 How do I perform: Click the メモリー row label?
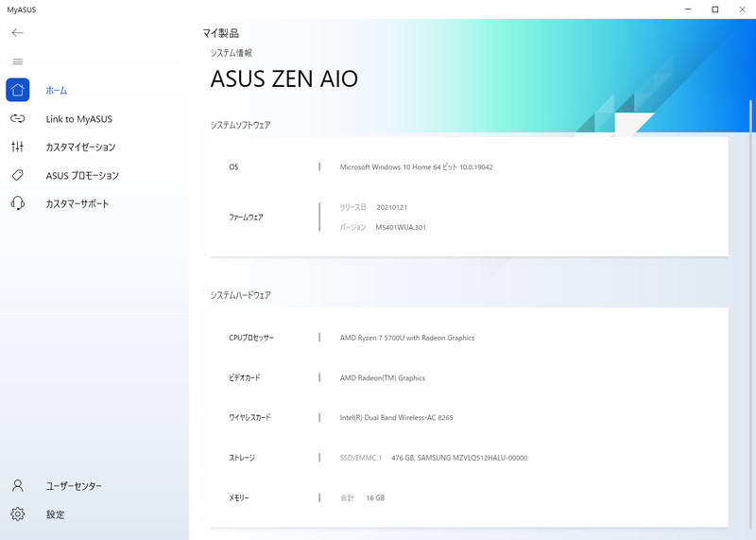[x=239, y=497]
